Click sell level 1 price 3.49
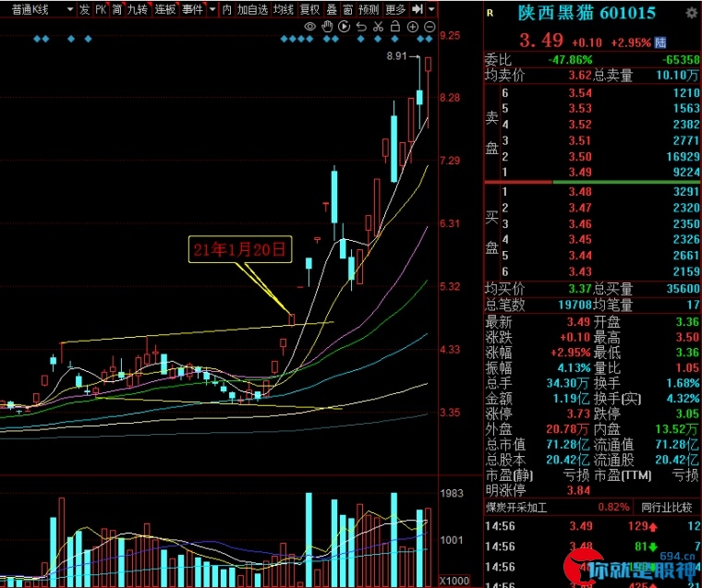Image resolution: width=702 pixels, height=588 pixels. [580, 173]
